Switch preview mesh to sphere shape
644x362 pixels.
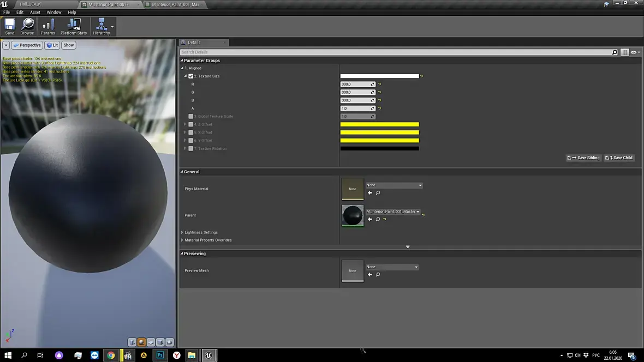click(141, 342)
